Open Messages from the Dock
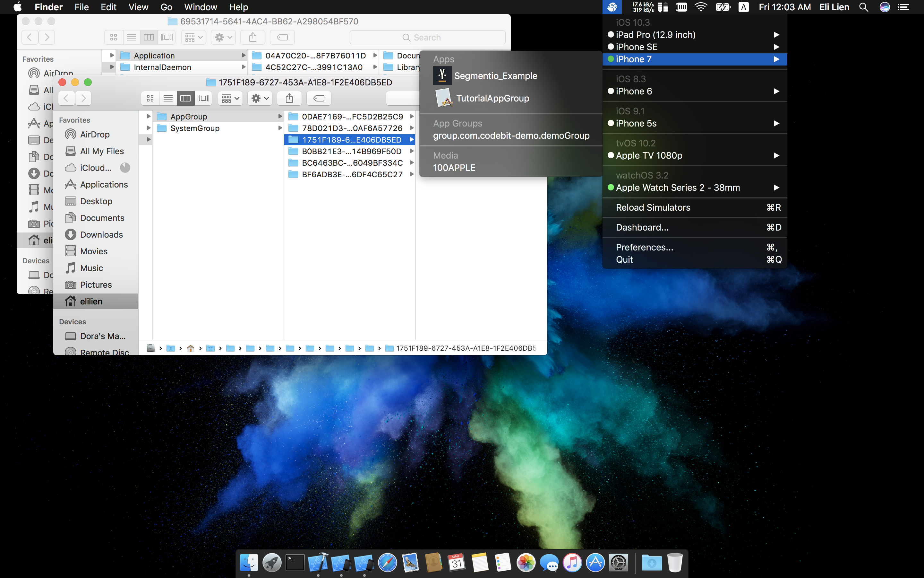 tap(549, 562)
